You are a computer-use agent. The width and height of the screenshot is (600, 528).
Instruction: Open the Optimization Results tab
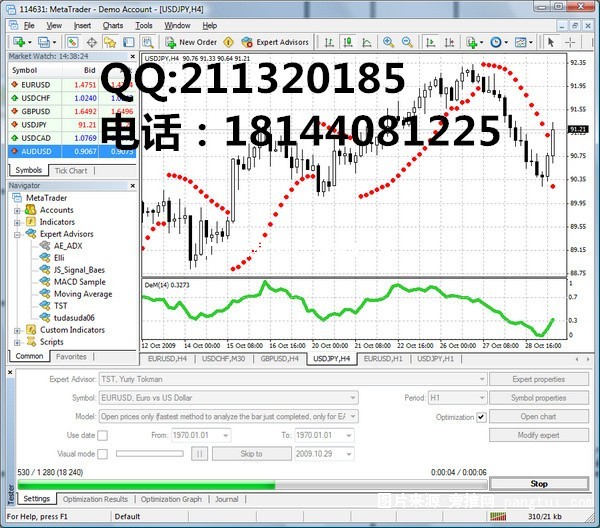pyautogui.click(x=95, y=499)
